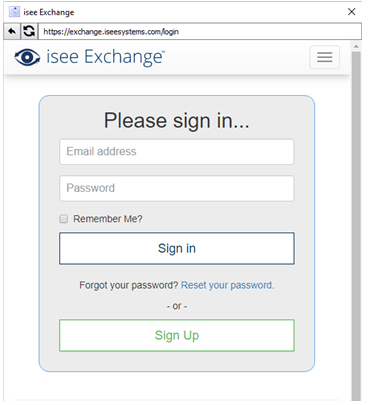Close the isee Exchange window

click(x=351, y=12)
